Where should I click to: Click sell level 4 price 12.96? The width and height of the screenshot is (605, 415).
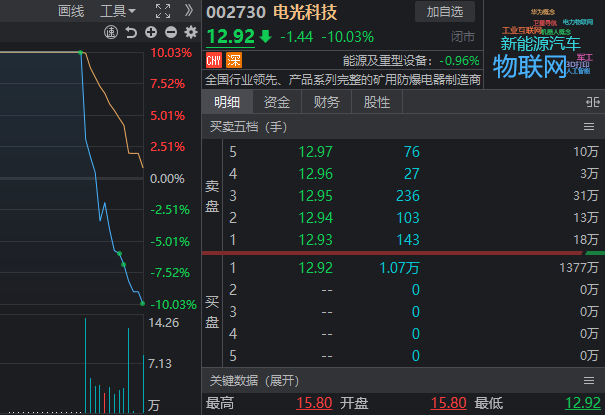tap(315, 174)
